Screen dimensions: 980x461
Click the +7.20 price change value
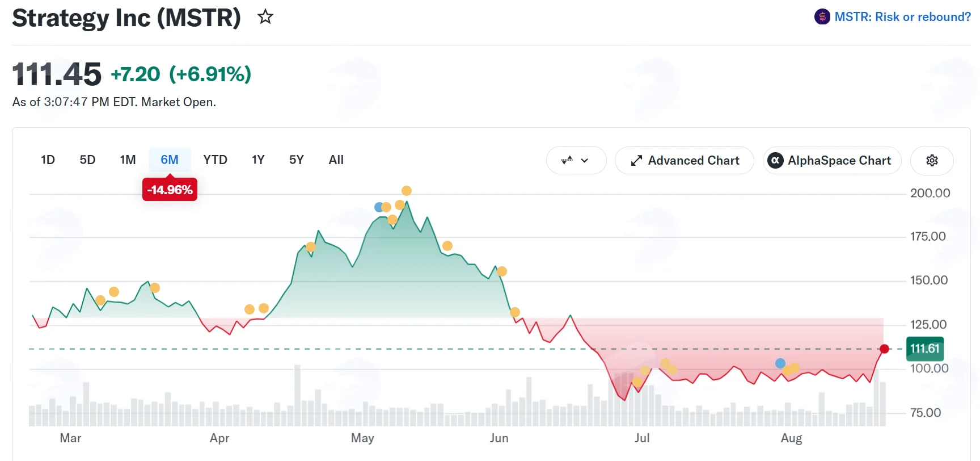(x=136, y=74)
